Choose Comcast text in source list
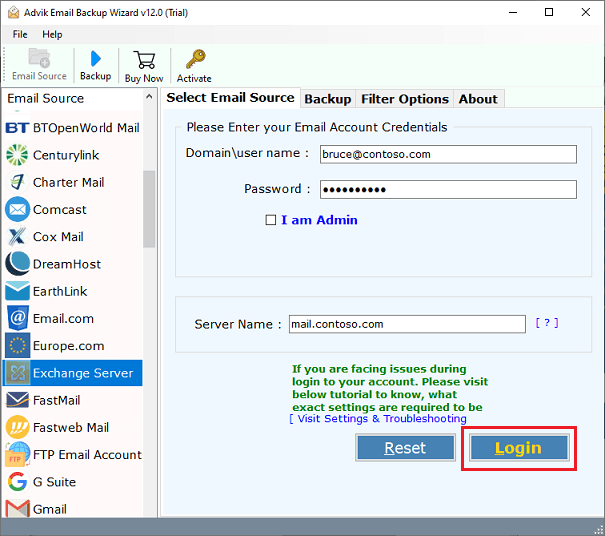The width and height of the screenshot is (605, 536). pyautogui.click(x=60, y=210)
